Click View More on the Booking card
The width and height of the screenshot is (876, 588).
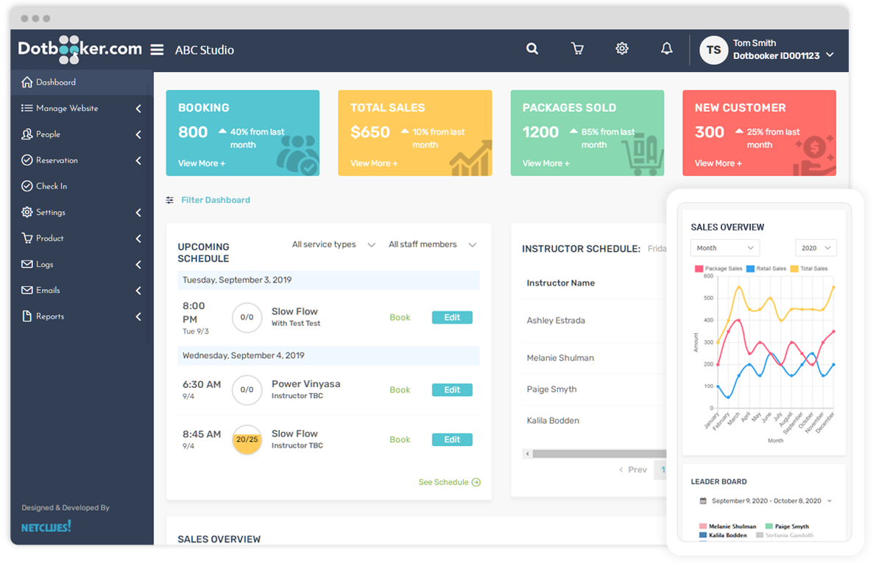tap(201, 163)
